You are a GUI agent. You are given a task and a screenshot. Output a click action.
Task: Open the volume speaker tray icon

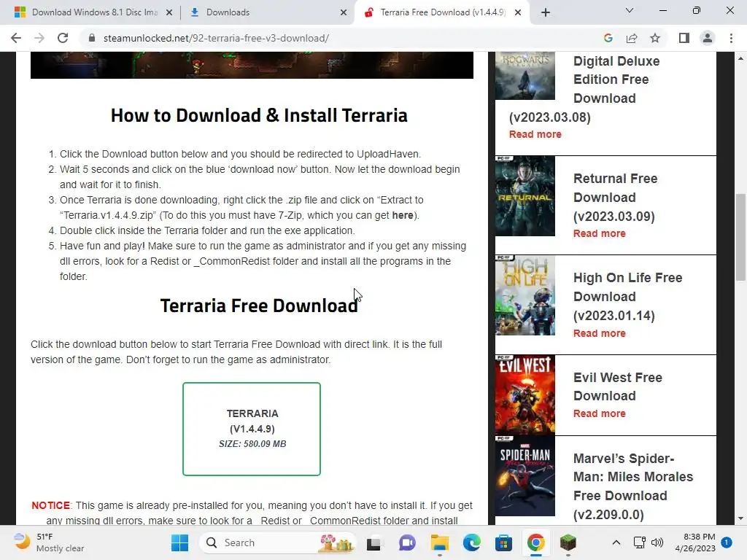(657, 542)
